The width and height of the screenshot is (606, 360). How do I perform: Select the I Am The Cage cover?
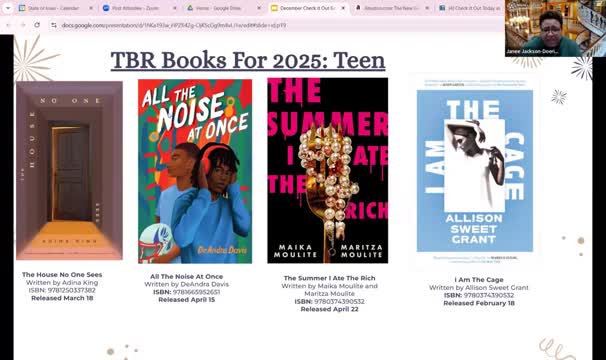coord(475,171)
